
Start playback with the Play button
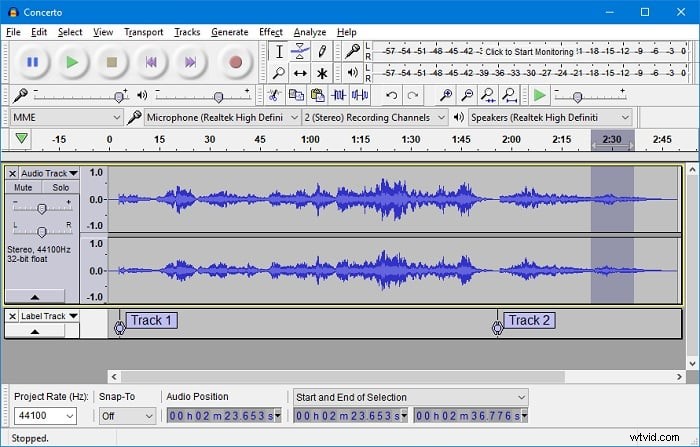(72, 62)
